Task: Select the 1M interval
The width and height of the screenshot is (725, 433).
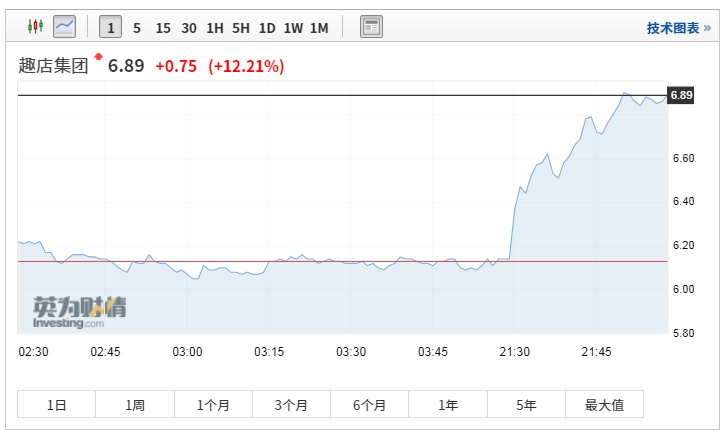Action: pyautogui.click(x=319, y=27)
